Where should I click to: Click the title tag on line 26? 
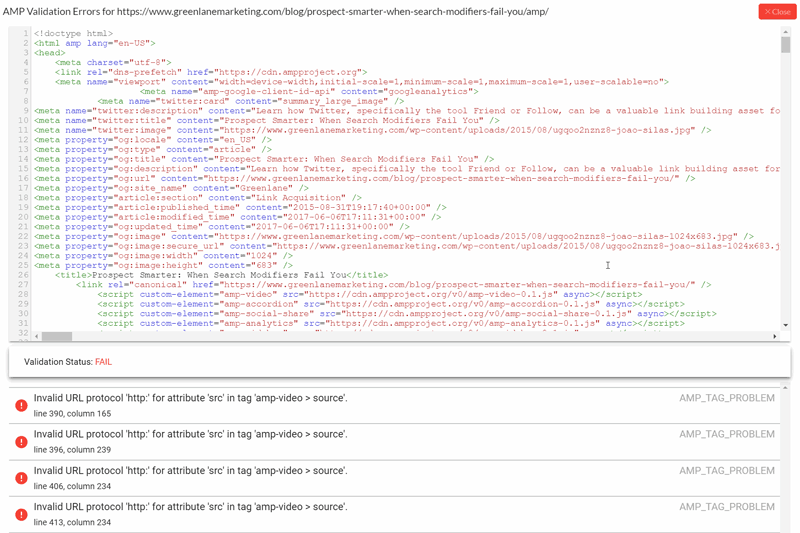[x=221, y=276]
